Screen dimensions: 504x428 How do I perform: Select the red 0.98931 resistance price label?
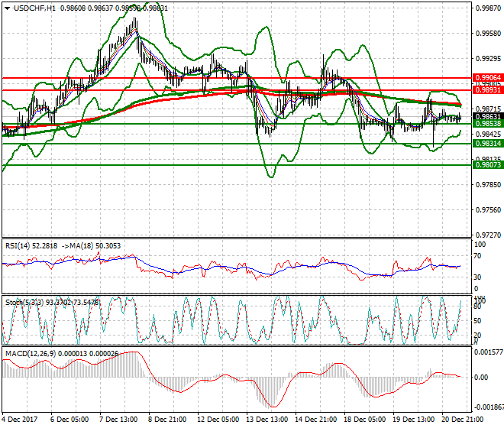[x=488, y=89]
